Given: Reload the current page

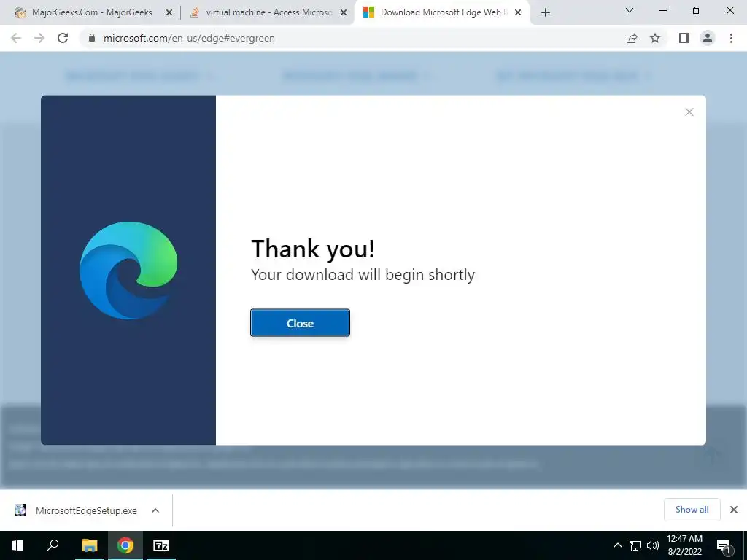Looking at the screenshot, I should [x=63, y=38].
